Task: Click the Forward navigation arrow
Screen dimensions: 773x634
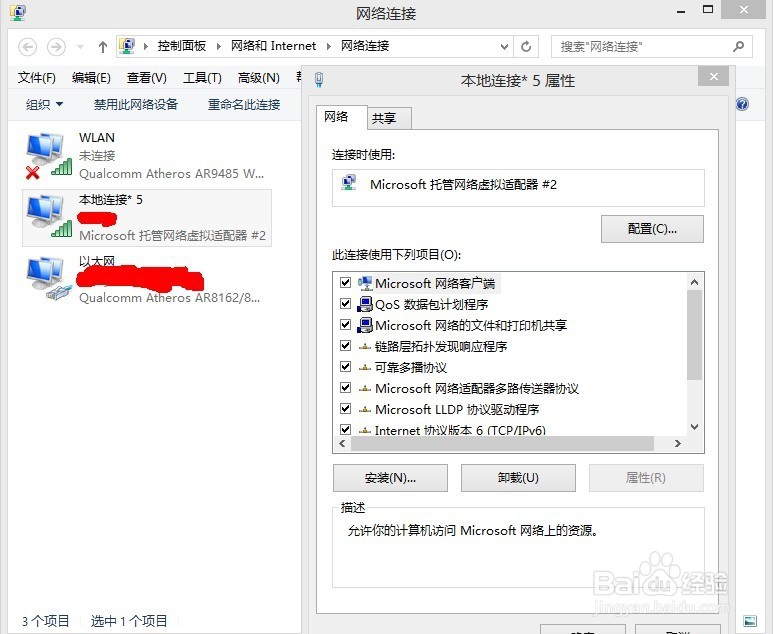Action: click(56, 47)
